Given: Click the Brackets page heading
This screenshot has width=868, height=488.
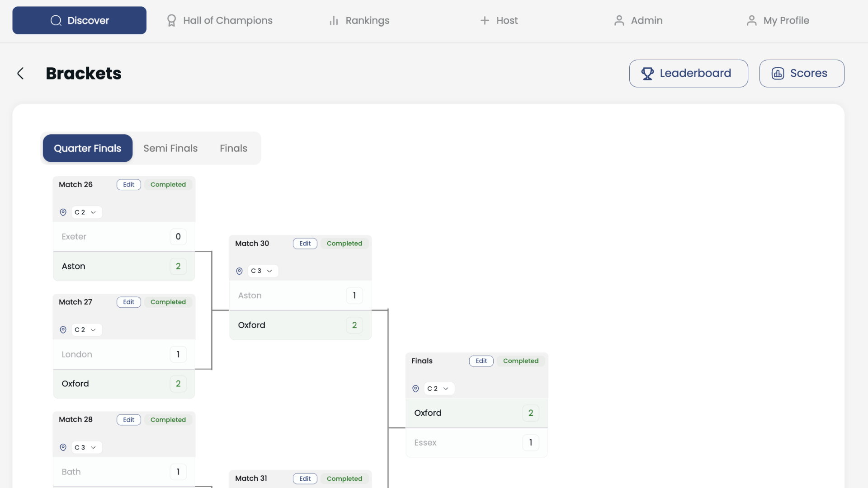Looking at the screenshot, I should click(84, 73).
